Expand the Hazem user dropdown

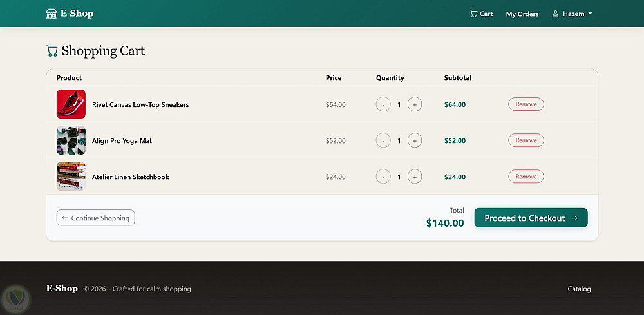(x=572, y=14)
